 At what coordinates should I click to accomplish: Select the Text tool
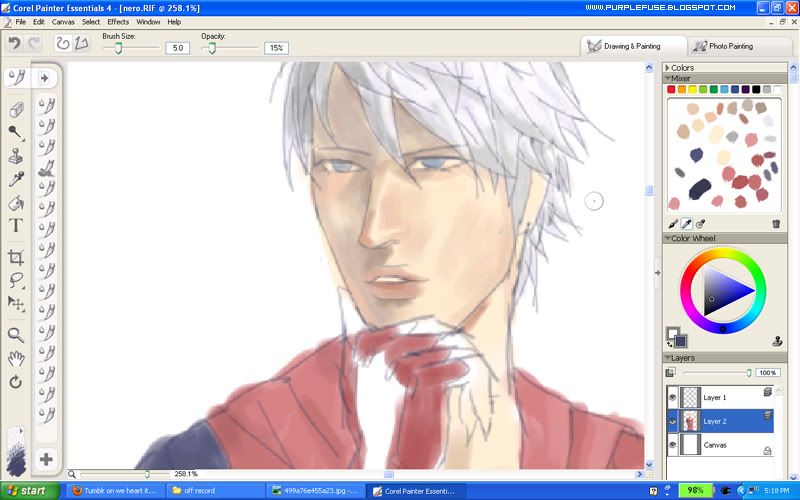pos(16,226)
